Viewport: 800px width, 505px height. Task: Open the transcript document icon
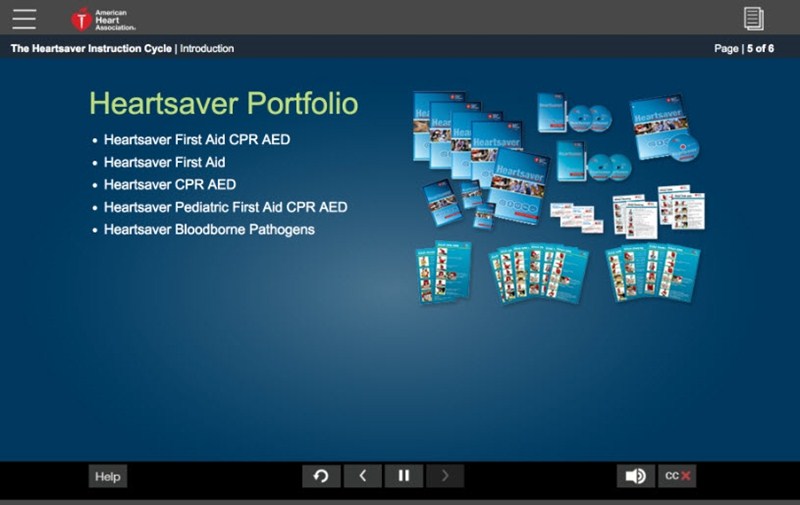[x=754, y=19]
